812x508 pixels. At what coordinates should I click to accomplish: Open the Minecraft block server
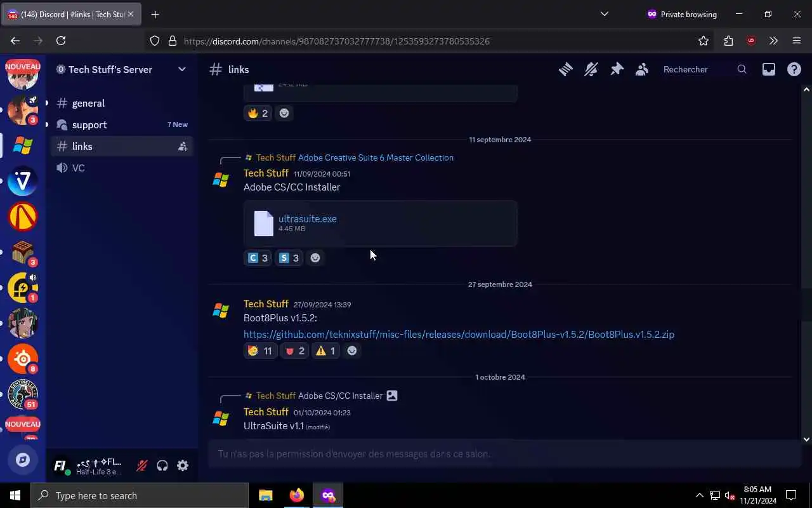23,252
